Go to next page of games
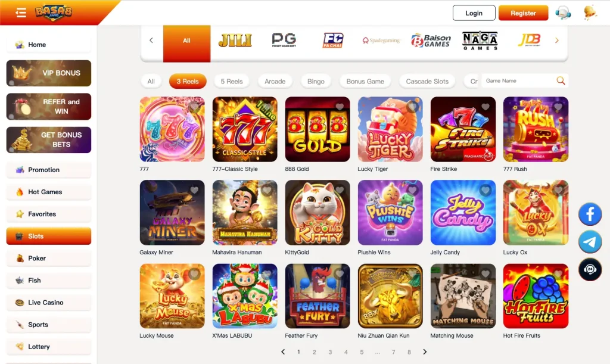 [425, 352]
